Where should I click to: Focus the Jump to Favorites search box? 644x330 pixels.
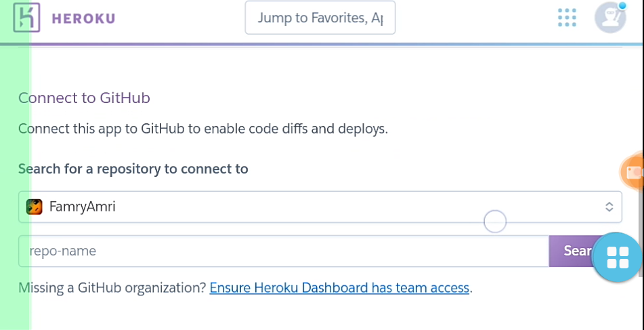point(320,18)
